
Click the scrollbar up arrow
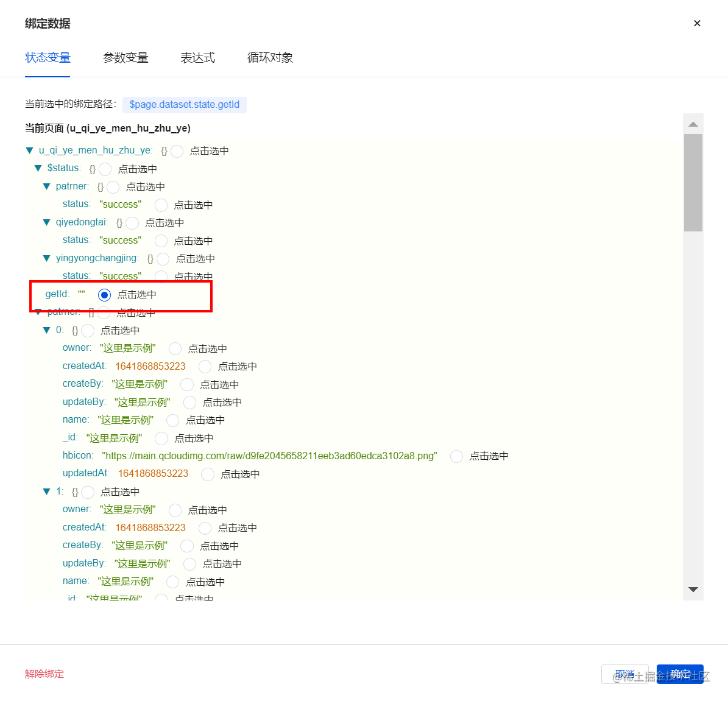tap(693, 124)
